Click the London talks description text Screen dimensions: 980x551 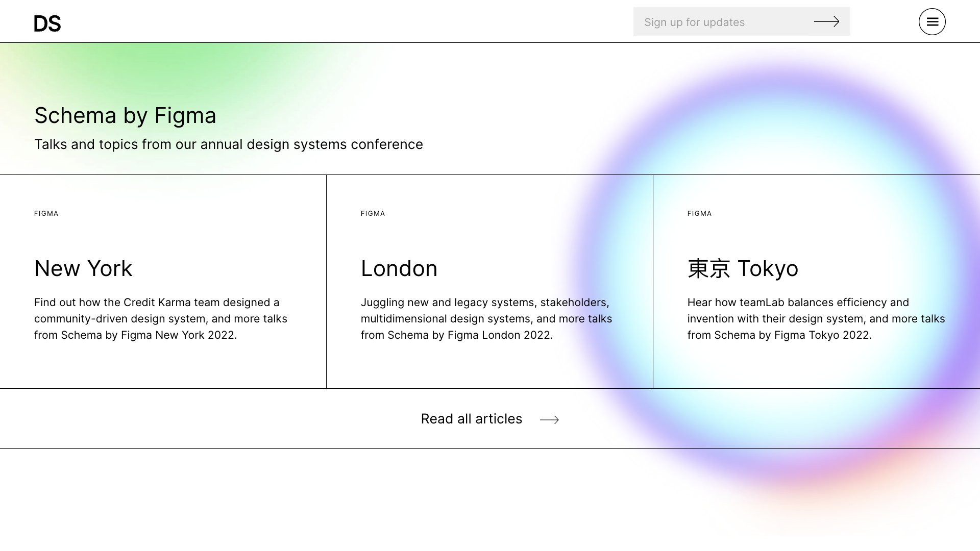click(486, 318)
